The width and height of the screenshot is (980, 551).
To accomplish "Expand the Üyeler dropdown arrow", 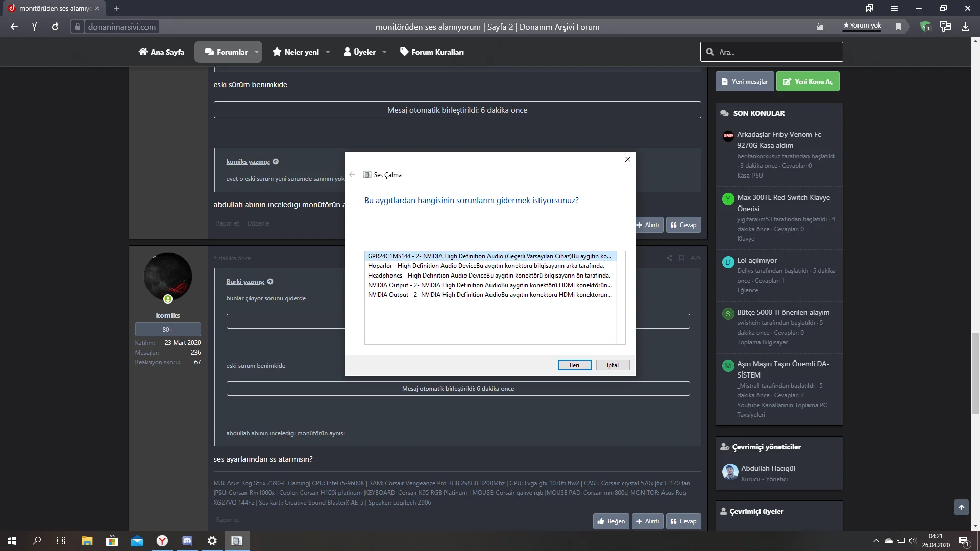I will [384, 52].
